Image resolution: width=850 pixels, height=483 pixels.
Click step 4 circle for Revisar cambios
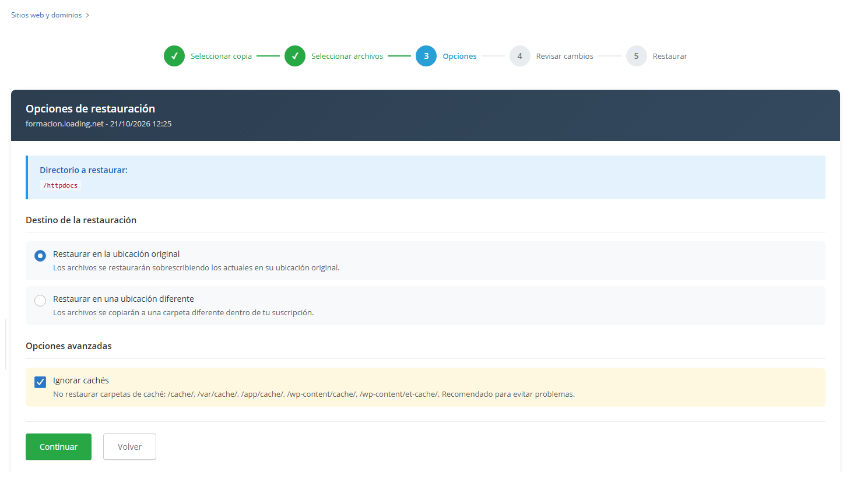[519, 56]
